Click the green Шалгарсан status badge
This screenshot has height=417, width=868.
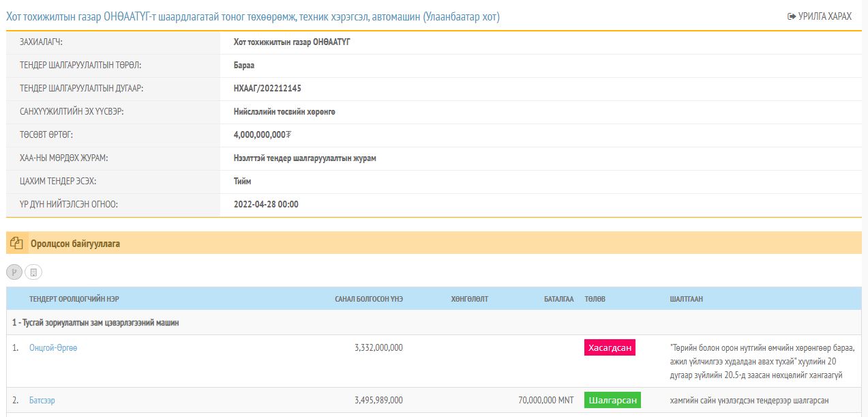coord(613,401)
